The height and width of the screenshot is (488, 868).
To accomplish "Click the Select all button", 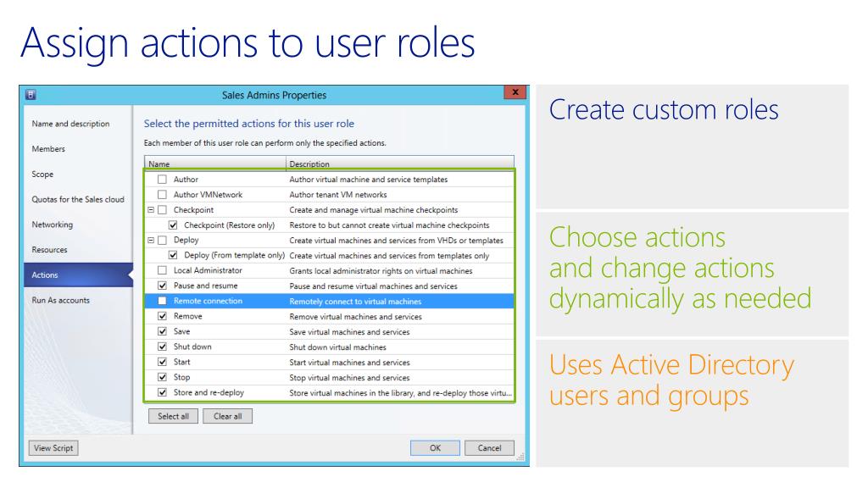I will click(173, 416).
